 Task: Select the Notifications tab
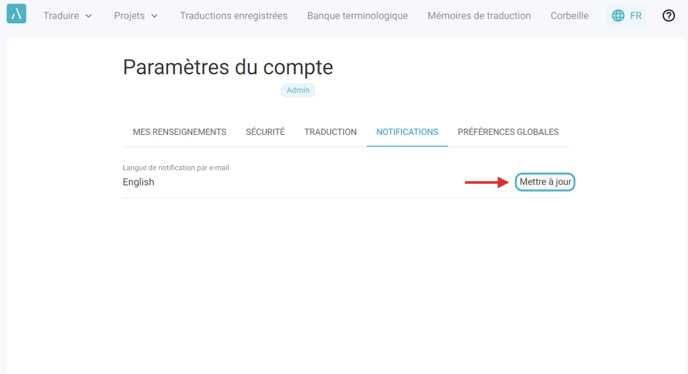pos(407,132)
